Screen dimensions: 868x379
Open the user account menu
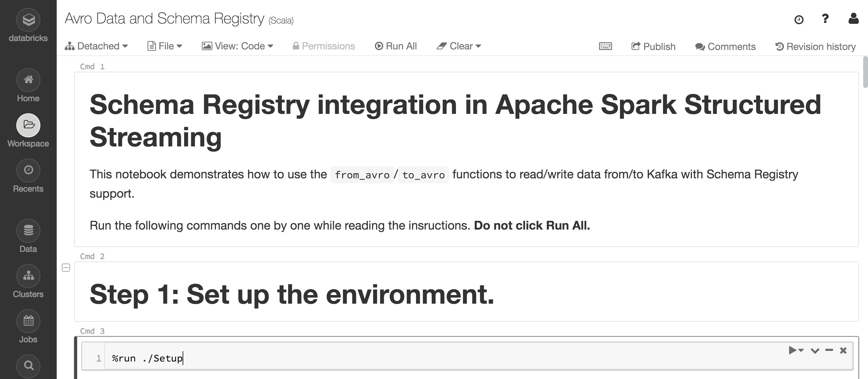click(x=854, y=19)
